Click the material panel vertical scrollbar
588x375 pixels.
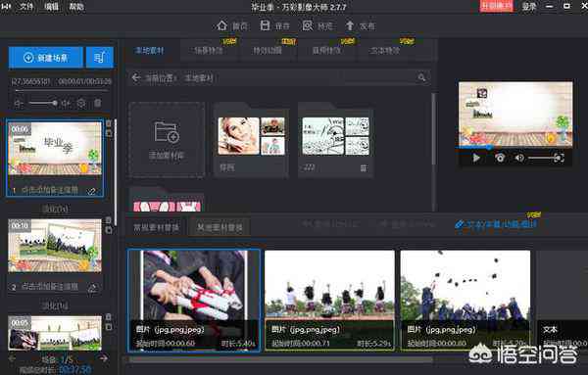434,129
